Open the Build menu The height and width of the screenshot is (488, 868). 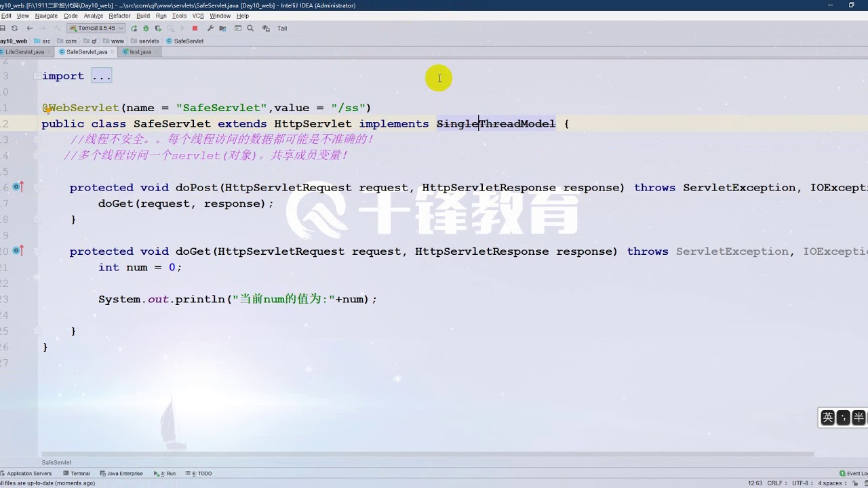click(143, 16)
